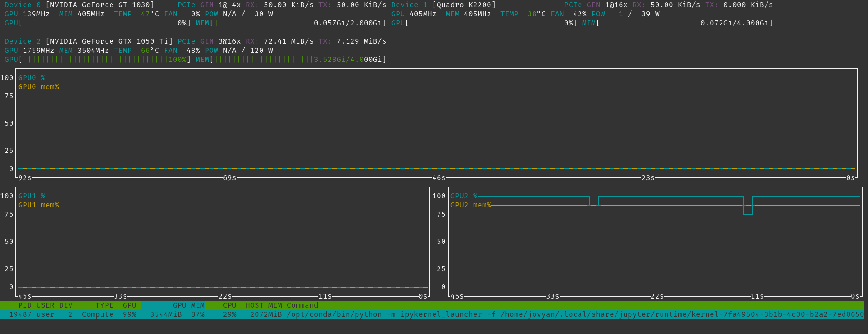Click the TEMP 66°C reading
Viewport: 868px width, 334px height.
tap(136, 51)
